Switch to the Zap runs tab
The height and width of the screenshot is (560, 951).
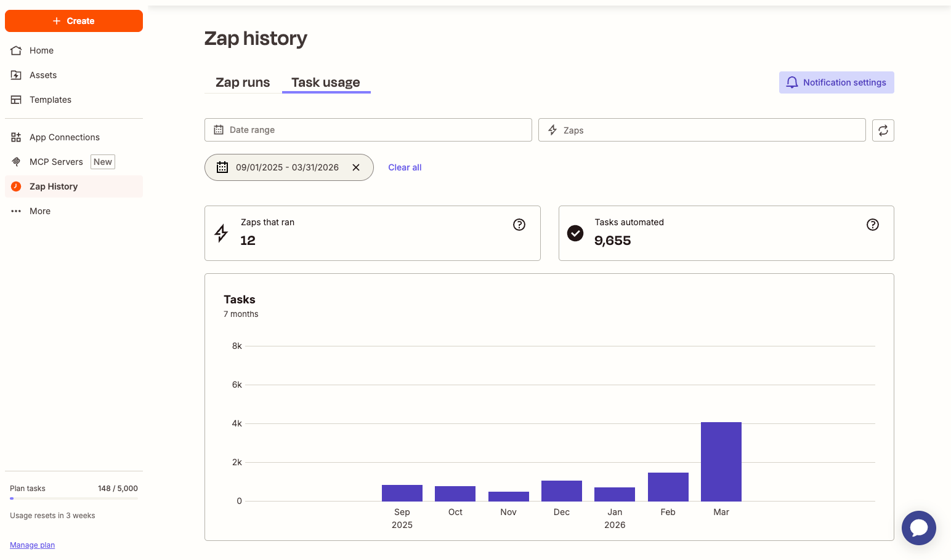tap(242, 82)
